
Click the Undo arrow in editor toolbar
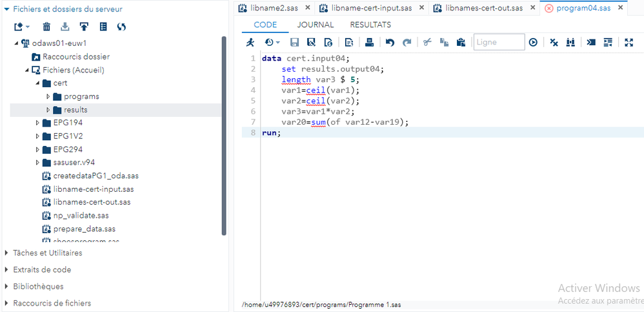[390, 43]
